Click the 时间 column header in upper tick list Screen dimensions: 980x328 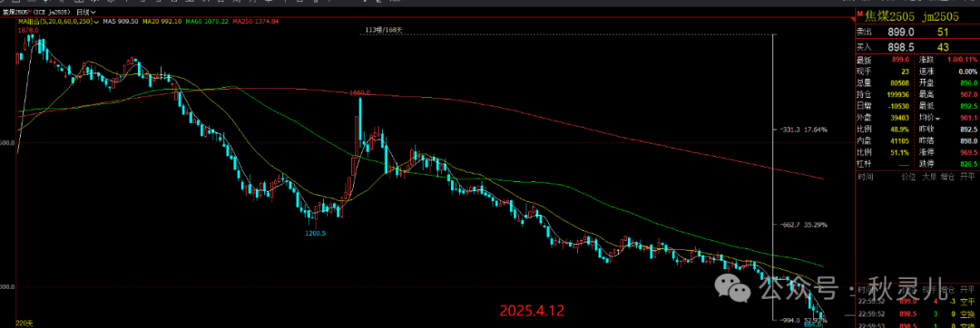pyautogui.click(x=865, y=177)
